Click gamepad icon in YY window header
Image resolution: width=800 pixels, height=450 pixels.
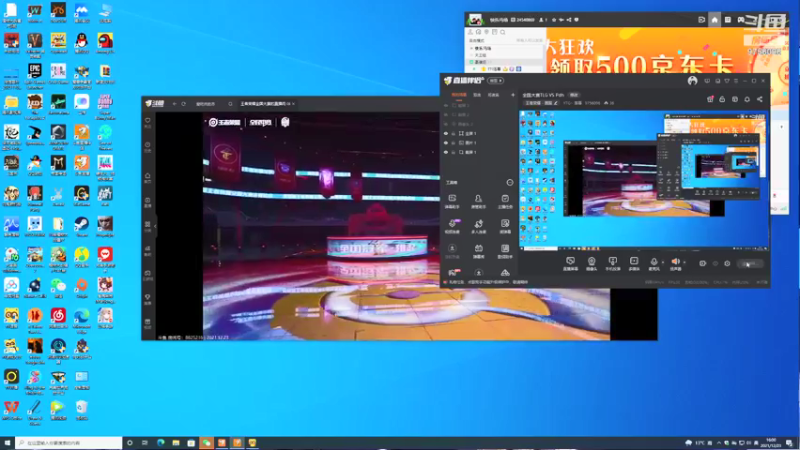(x=741, y=20)
